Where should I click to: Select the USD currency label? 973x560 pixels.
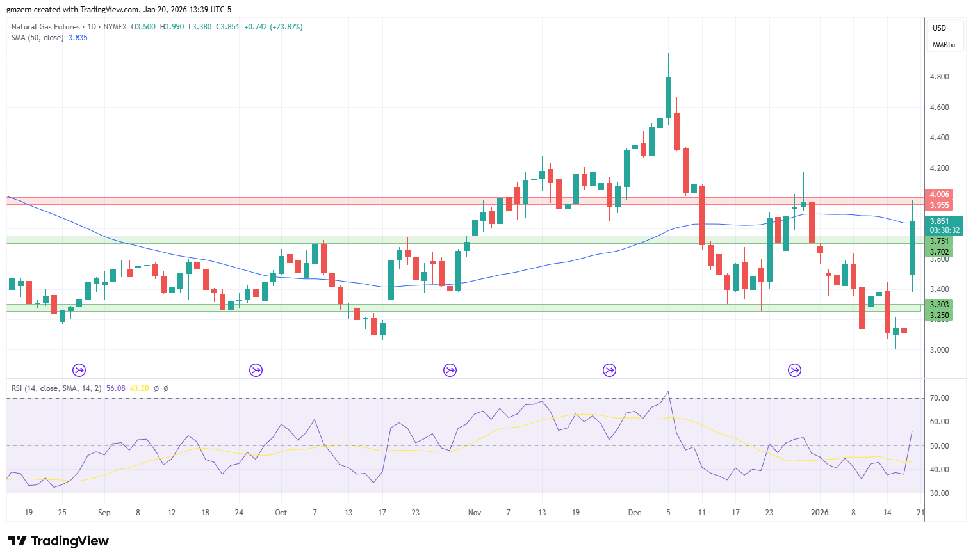[x=939, y=28]
